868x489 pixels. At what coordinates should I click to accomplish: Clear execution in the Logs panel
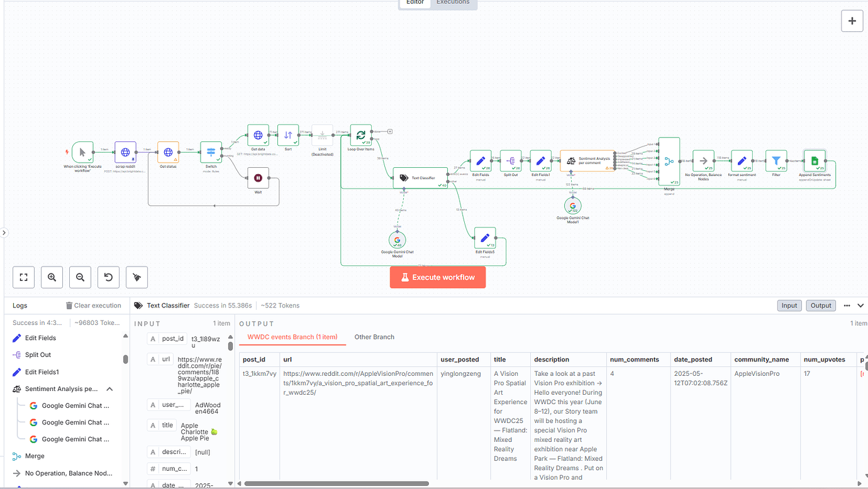click(93, 305)
